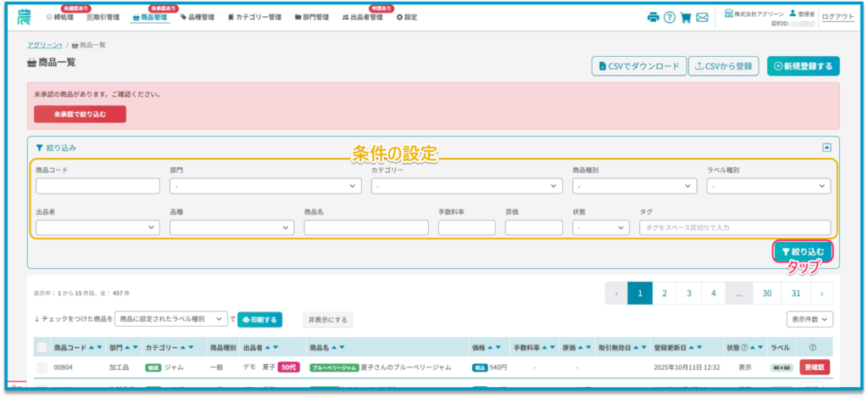868x398 pixels.
Task: Click the アグリーン+ breadcrumb link
Action: pyautogui.click(x=46, y=45)
